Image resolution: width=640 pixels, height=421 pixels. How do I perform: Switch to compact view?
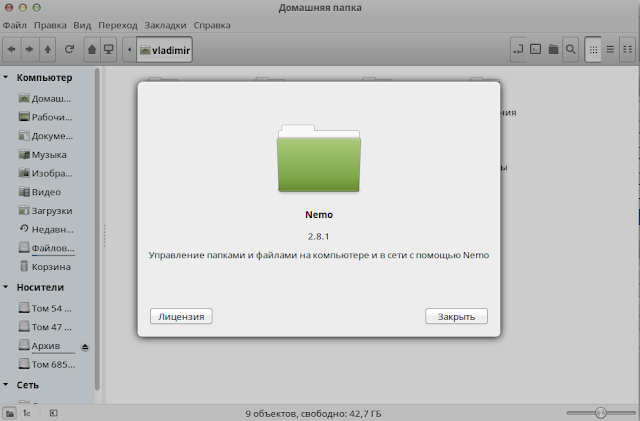pyautogui.click(x=627, y=49)
